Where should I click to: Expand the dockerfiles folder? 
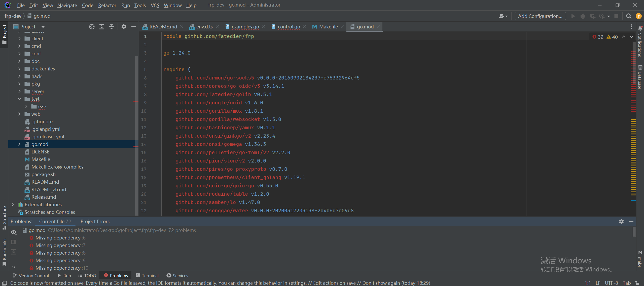pyautogui.click(x=19, y=69)
